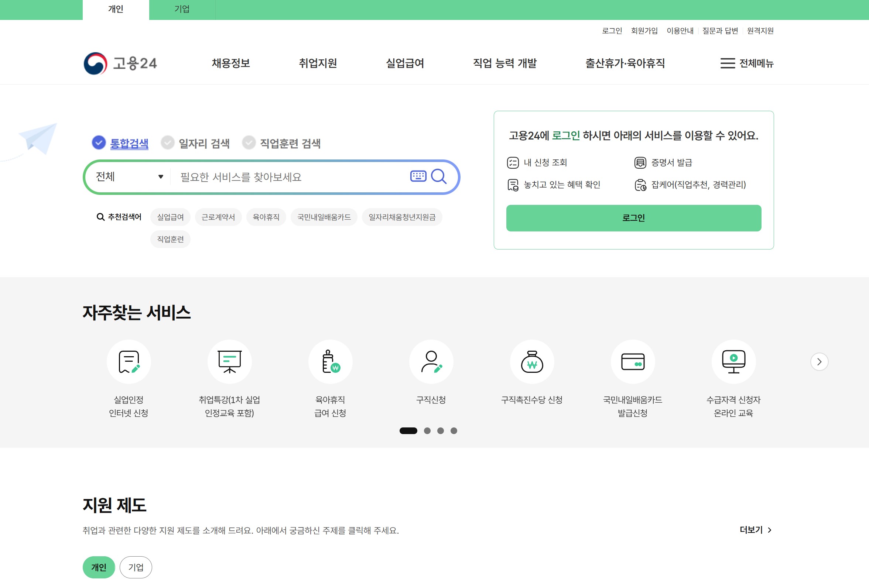Click the 구직촉진수당 신청 money bag icon
This screenshot has height=588, width=869.
[532, 361]
